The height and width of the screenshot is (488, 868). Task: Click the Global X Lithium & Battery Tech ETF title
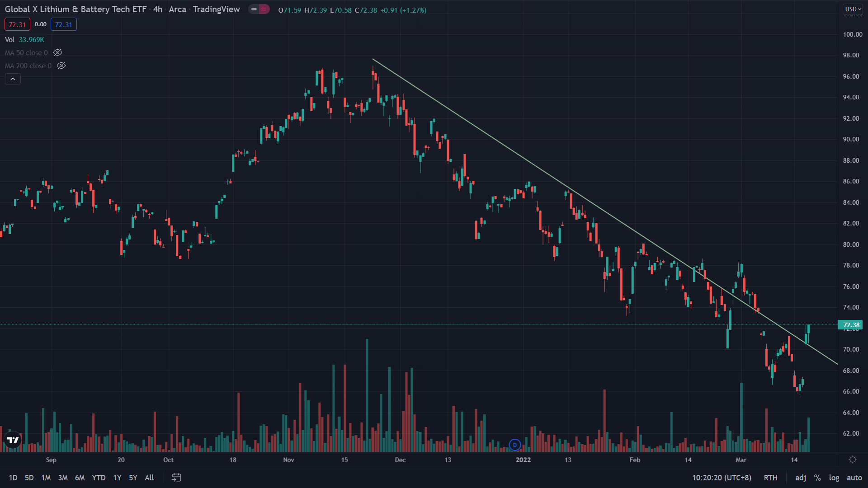point(75,9)
